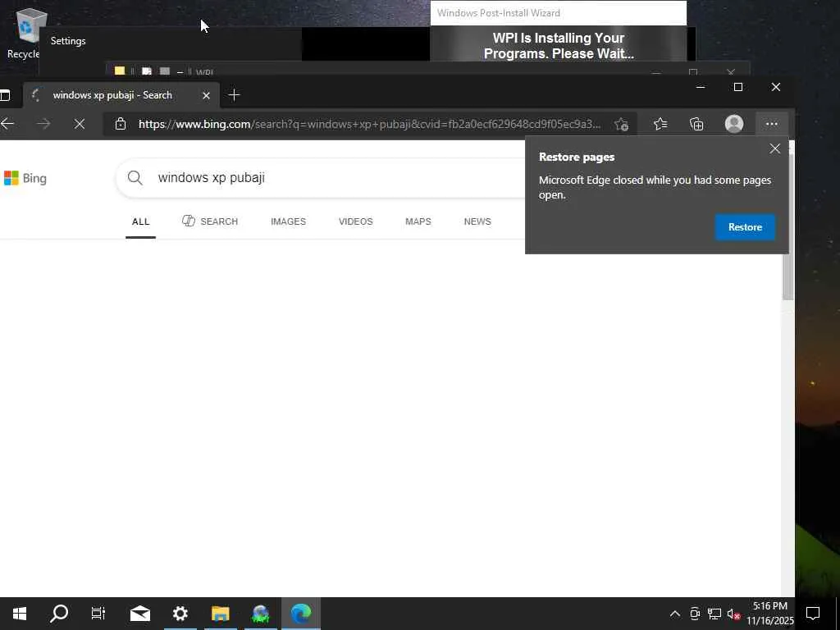Click the Settings window title
This screenshot has height=630, width=840.
(68, 41)
